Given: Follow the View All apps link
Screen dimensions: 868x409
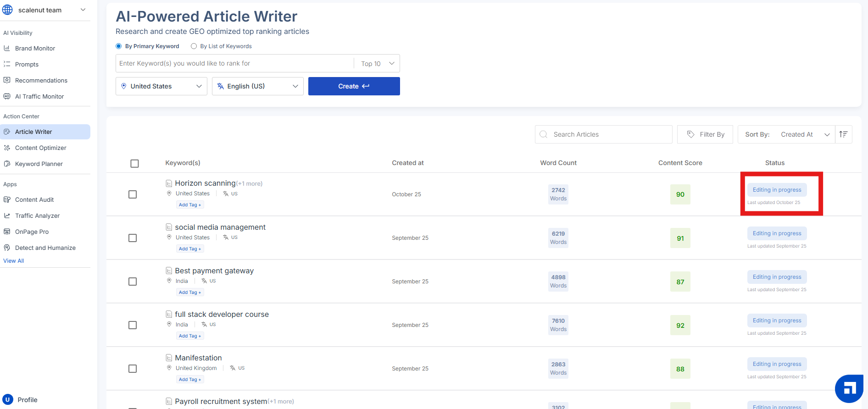Looking at the screenshot, I should 14,260.
